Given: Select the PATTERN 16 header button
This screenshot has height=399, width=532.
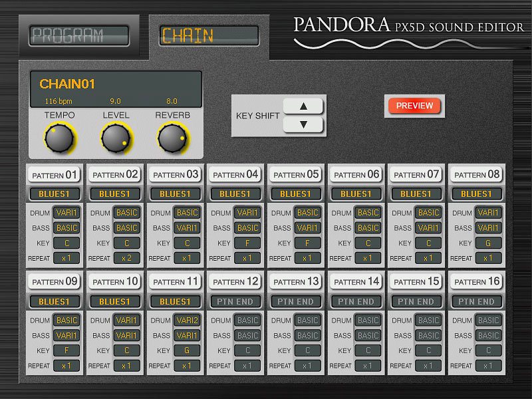Looking at the screenshot, I should click(476, 281).
